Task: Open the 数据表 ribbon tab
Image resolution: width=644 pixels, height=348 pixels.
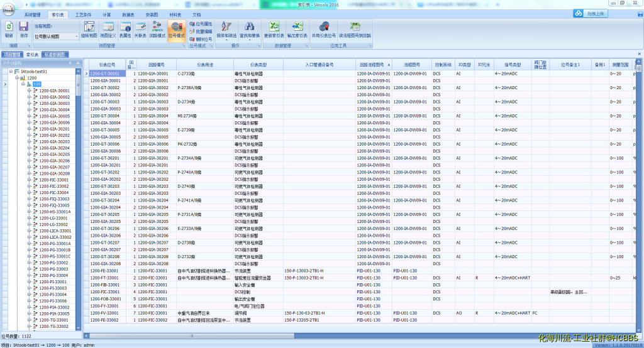Action: pos(128,15)
